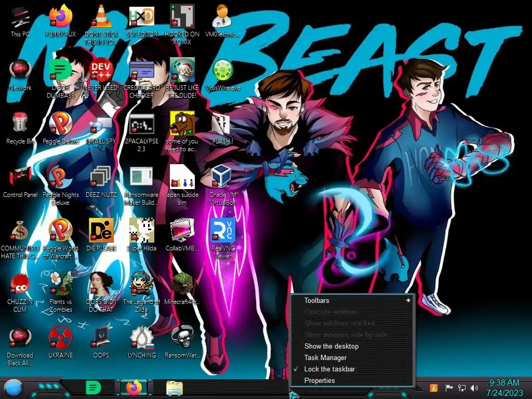This screenshot has height=399, width=532.
Task: Open the clock showing 9:38 AM
Action: click(x=504, y=388)
